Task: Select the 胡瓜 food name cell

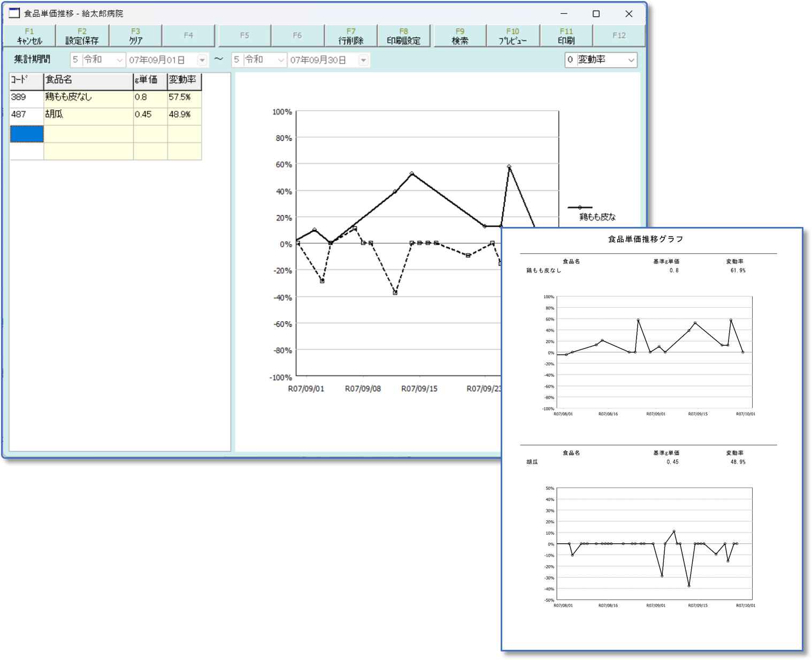Action: (88, 115)
